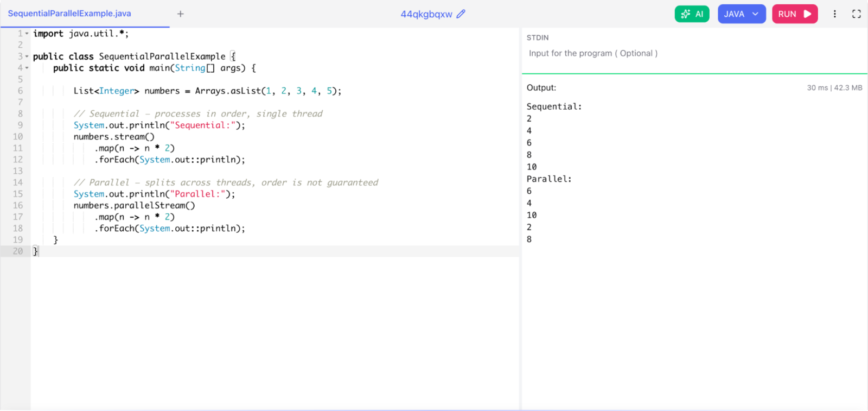Select the SequentialParallelExample.java tab
The image size is (868, 411).
pos(69,14)
